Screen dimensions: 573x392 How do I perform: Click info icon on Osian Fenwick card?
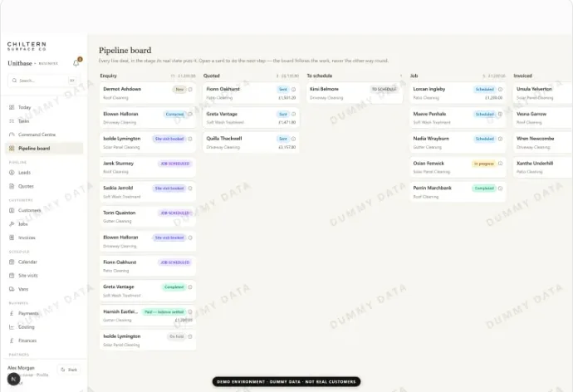[x=500, y=164]
